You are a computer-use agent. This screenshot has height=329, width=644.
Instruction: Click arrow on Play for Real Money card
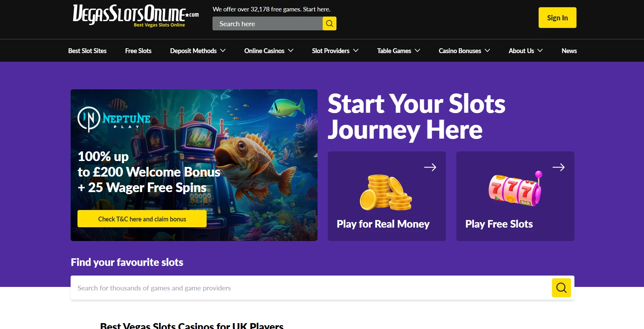(x=430, y=167)
